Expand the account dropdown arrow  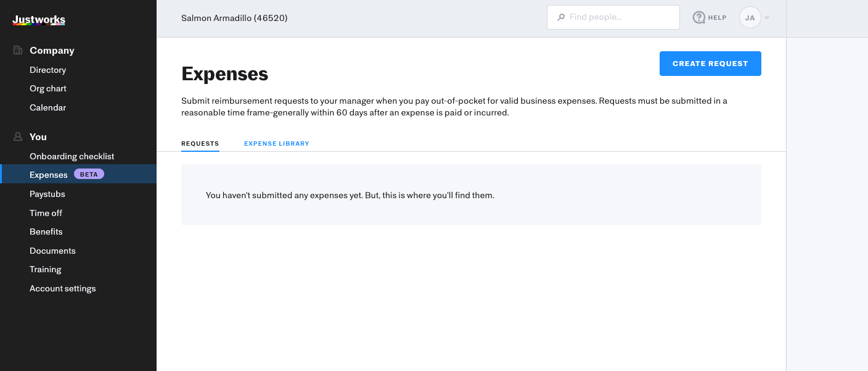tap(767, 18)
